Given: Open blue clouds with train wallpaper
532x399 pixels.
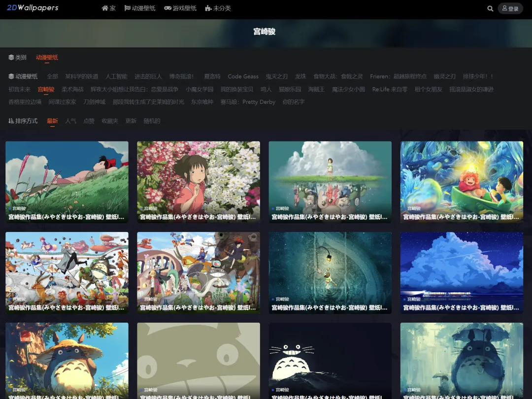Looking at the screenshot, I should (x=462, y=273).
